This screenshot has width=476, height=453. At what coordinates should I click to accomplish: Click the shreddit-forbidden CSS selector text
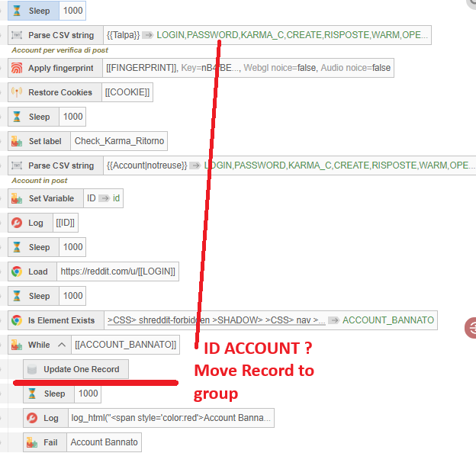(216, 320)
